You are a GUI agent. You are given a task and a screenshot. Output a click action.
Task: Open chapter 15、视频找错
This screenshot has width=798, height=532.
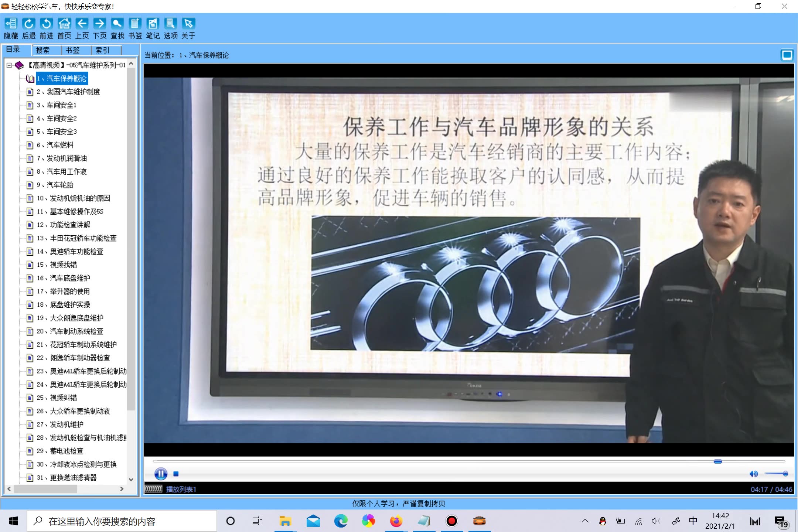57,265
